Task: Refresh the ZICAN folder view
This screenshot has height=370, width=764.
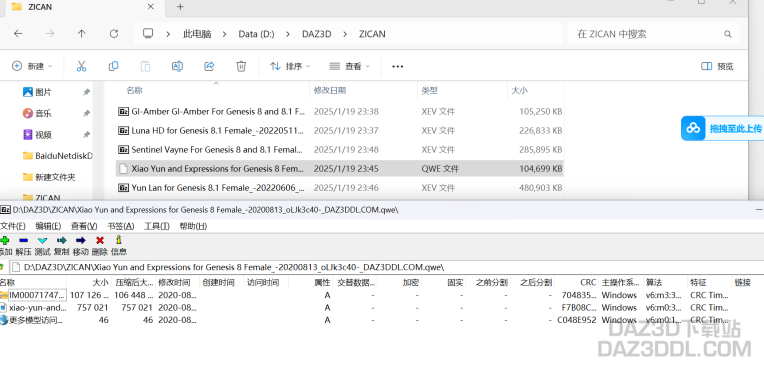Action: coord(114,34)
